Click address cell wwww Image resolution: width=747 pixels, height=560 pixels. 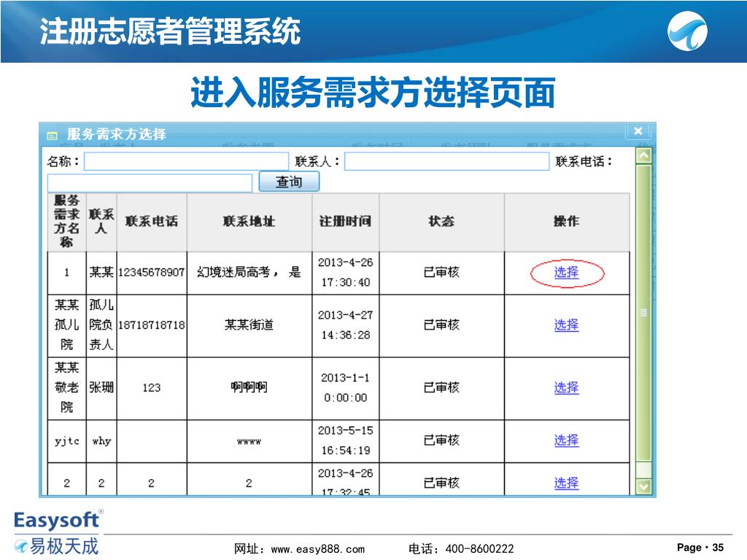click(x=249, y=441)
